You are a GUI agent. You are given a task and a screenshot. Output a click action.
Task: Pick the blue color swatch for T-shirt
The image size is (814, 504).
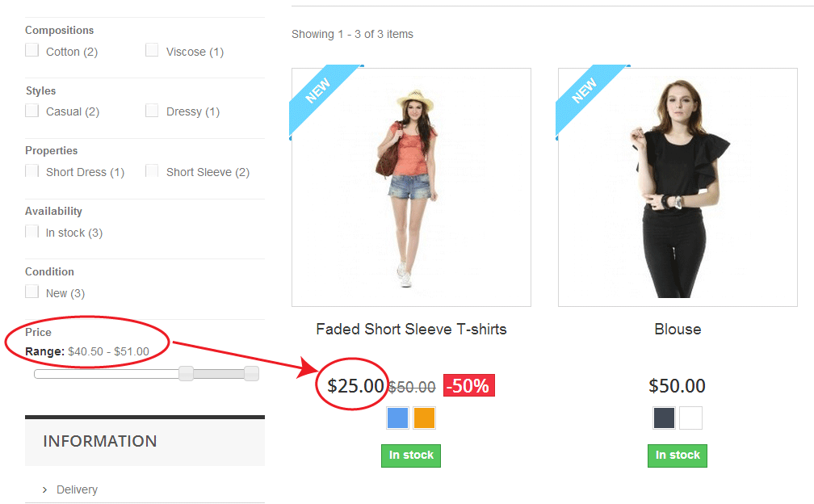pyautogui.click(x=398, y=418)
